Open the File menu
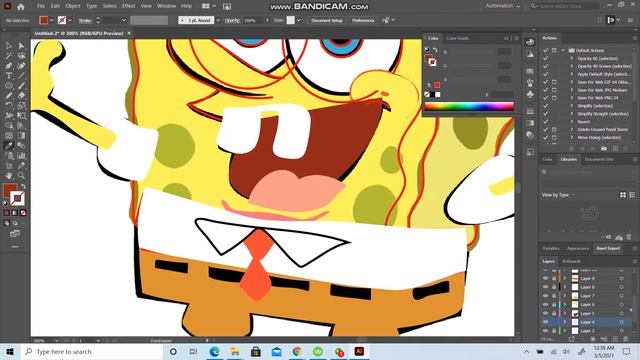 tap(41, 6)
